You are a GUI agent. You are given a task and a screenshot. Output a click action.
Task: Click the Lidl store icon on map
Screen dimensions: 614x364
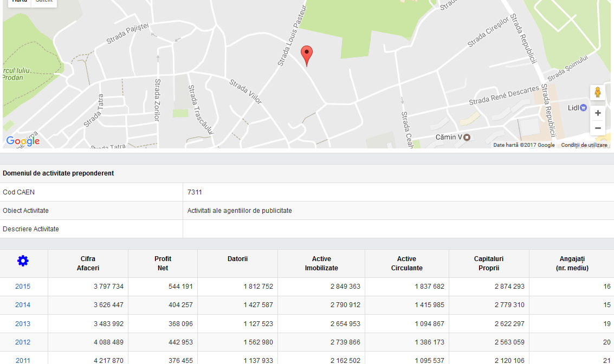tap(583, 108)
